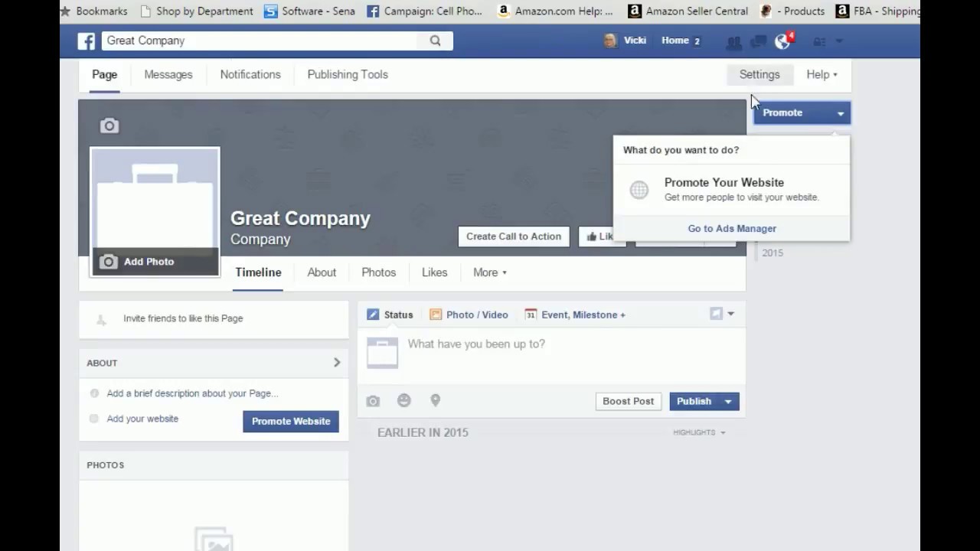Viewport: 980px width, 551px height.
Task: Click the Event calendar icon
Action: click(531, 315)
